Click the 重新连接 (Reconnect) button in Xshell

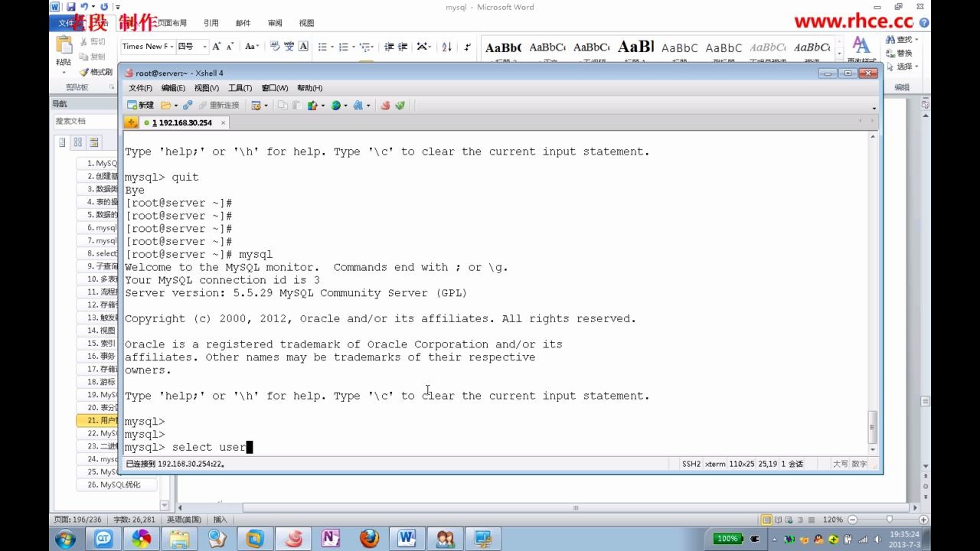[x=218, y=105]
